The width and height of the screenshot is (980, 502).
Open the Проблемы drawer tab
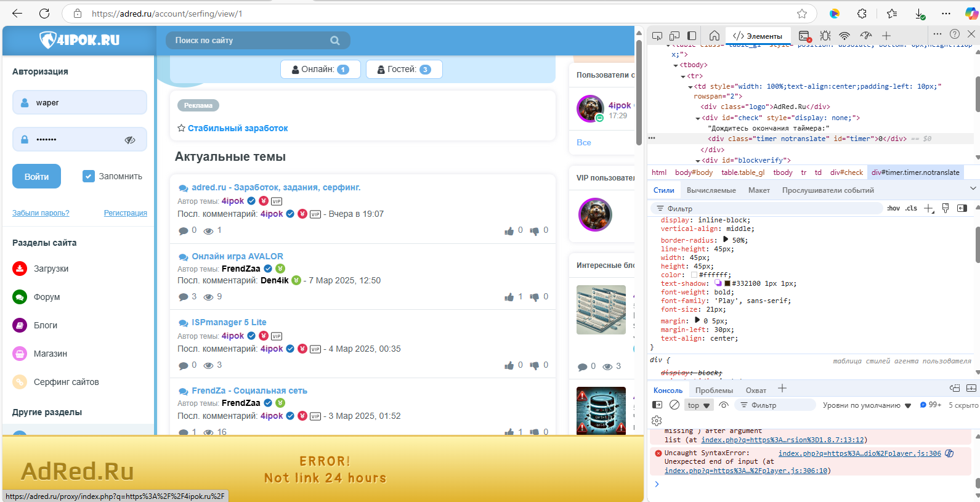[x=714, y=390]
